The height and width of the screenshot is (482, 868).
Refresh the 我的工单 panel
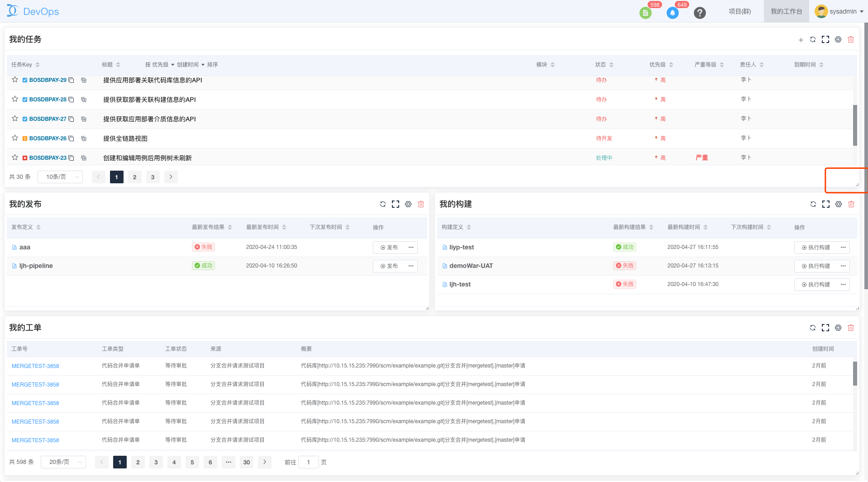tap(813, 328)
